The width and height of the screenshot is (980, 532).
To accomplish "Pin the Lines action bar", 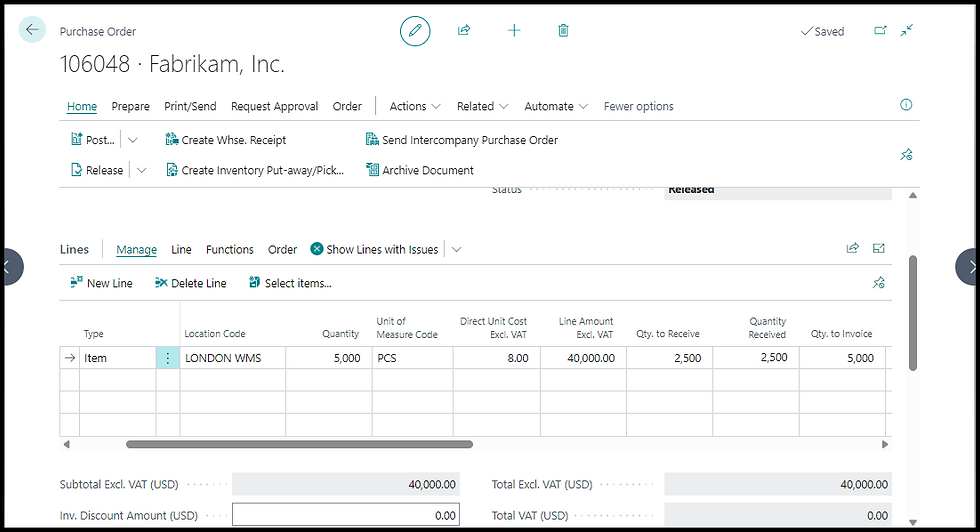I will pyautogui.click(x=878, y=283).
